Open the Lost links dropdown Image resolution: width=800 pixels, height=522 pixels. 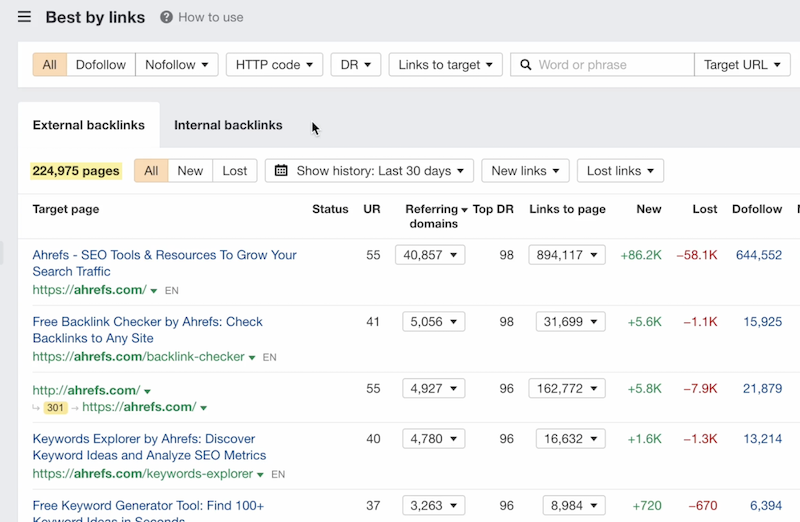(x=620, y=170)
